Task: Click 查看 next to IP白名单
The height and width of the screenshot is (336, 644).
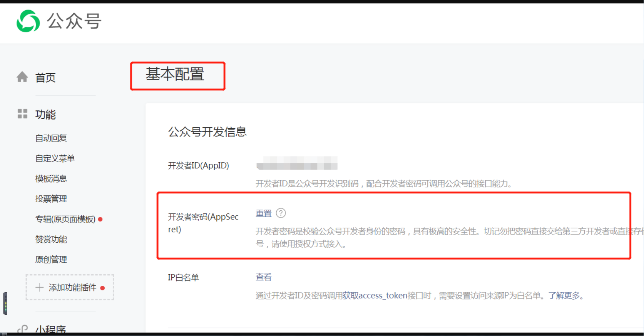Action: tap(264, 277)
